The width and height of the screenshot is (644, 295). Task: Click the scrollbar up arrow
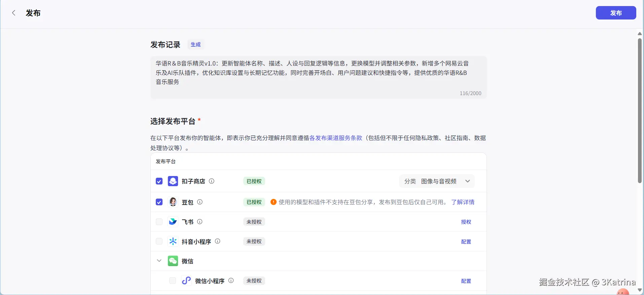click(x=640, y=33)
